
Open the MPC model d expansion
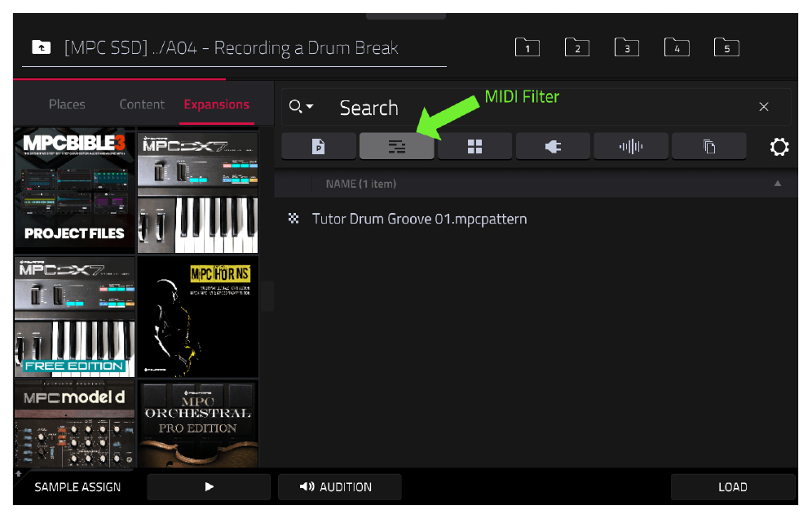coord(74,424)
